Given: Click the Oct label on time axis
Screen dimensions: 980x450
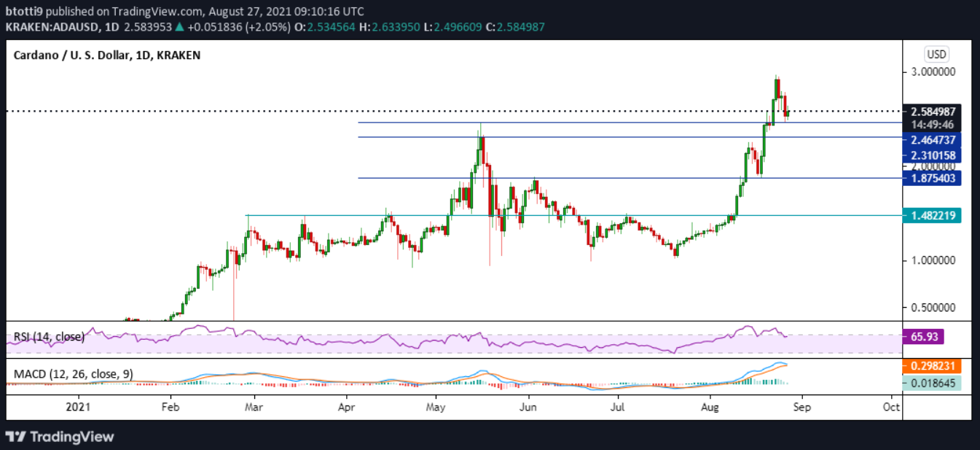Looking at the screenshot, I should 890,406.
